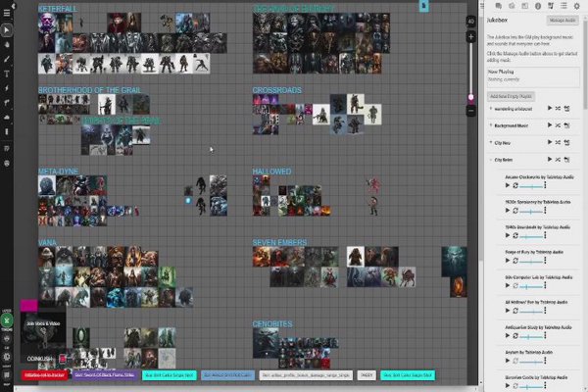The height and width of the screenshot is (392, 588).
Task: Open playlist options for City Nev
Action: 566,142
